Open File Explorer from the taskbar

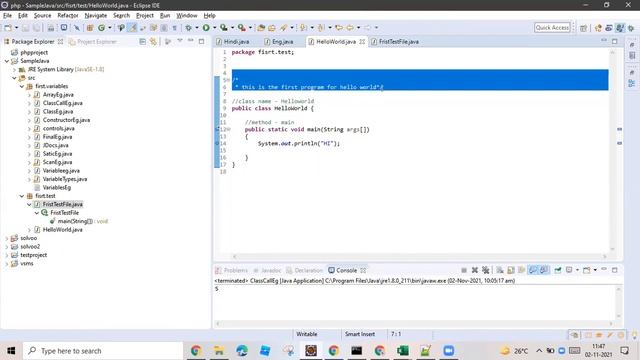[219, 351]
